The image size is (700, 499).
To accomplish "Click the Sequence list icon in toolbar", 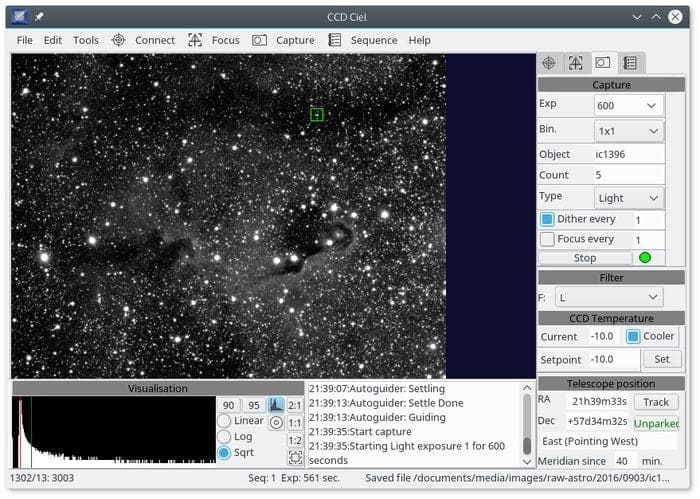I will [x=334, y=40].
